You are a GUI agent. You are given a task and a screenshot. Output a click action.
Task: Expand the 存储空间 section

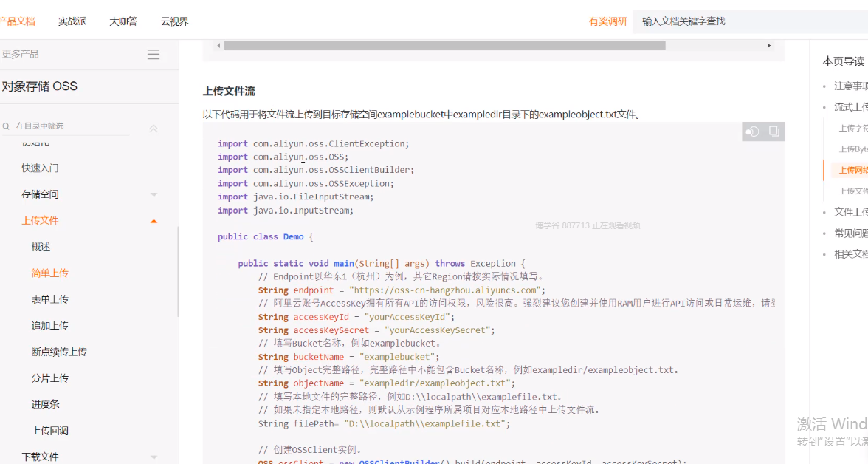(x=154, y=194)
